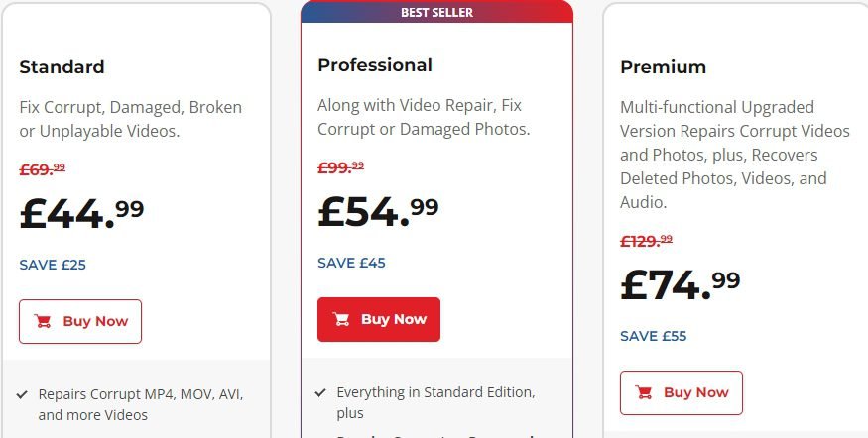Viewport: 868px width, 438px height.
Task: Click the crossed-out £129.99 price
Action: point(646,241)
